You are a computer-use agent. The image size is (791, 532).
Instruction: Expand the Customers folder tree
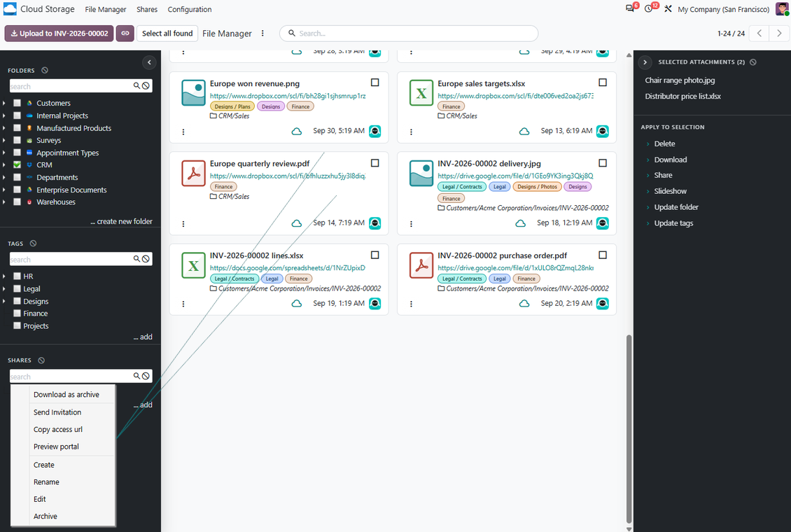[4, 103]
